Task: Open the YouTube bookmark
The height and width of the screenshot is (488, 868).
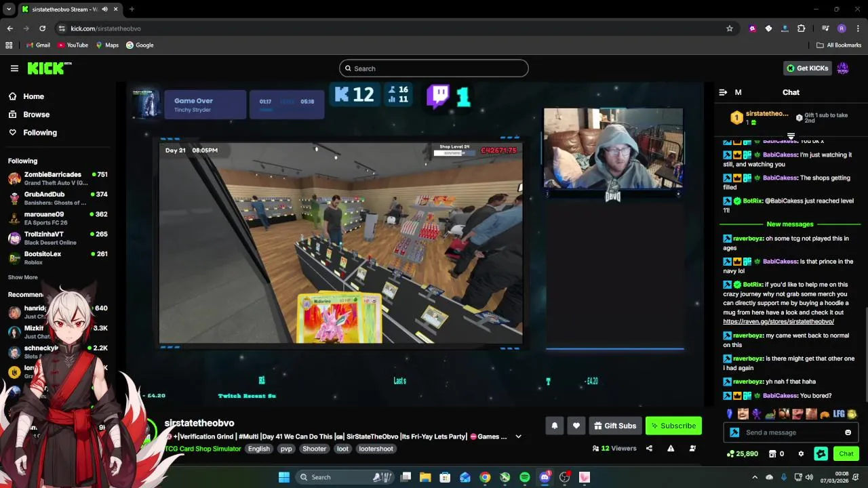Action: coord(73,45)
